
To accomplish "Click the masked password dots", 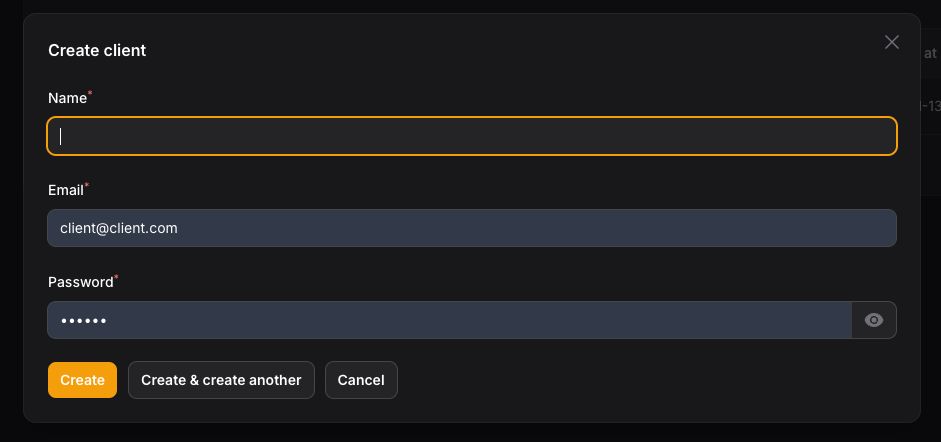I will pos(83,321).
